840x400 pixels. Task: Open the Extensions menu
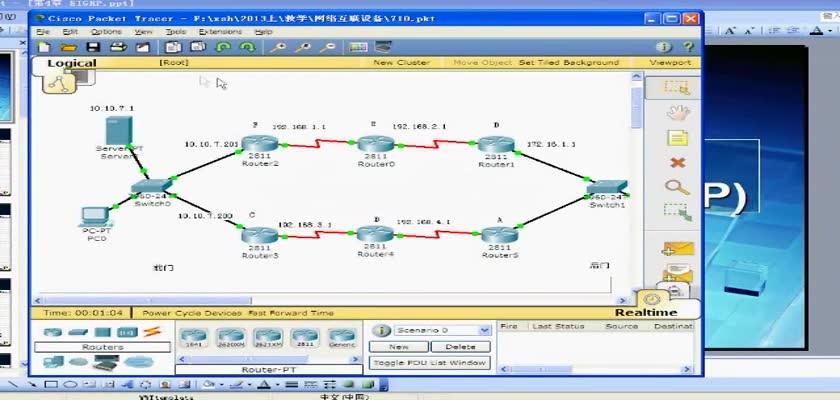point(220,32)
